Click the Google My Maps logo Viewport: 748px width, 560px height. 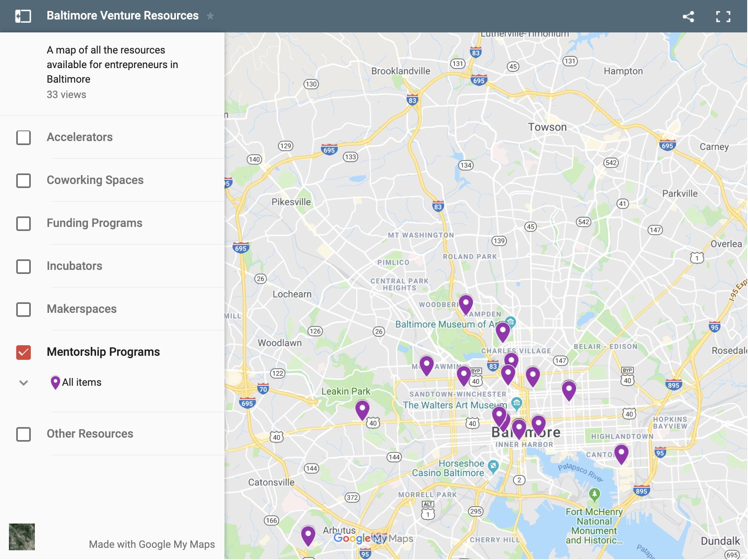pyautogui.click(x=373, y=538)
